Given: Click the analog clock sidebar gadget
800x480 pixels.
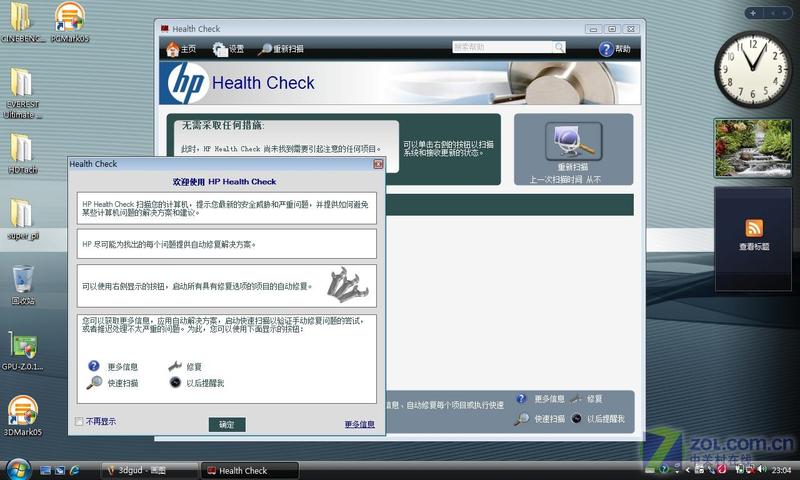Looking at the screenshot, I should [x=753, y=68].
